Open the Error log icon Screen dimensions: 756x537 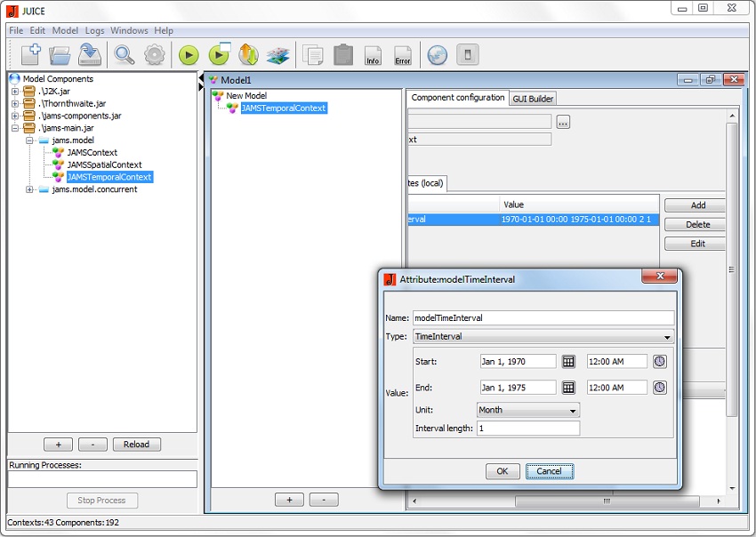(402, 55)
